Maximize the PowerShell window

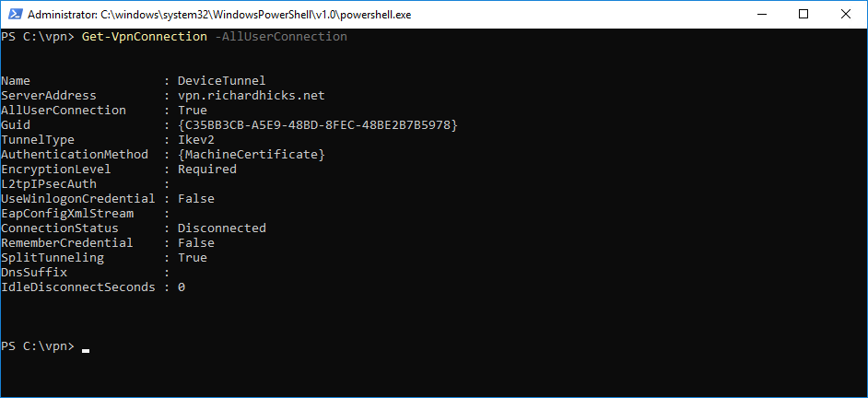click(803, 15)
